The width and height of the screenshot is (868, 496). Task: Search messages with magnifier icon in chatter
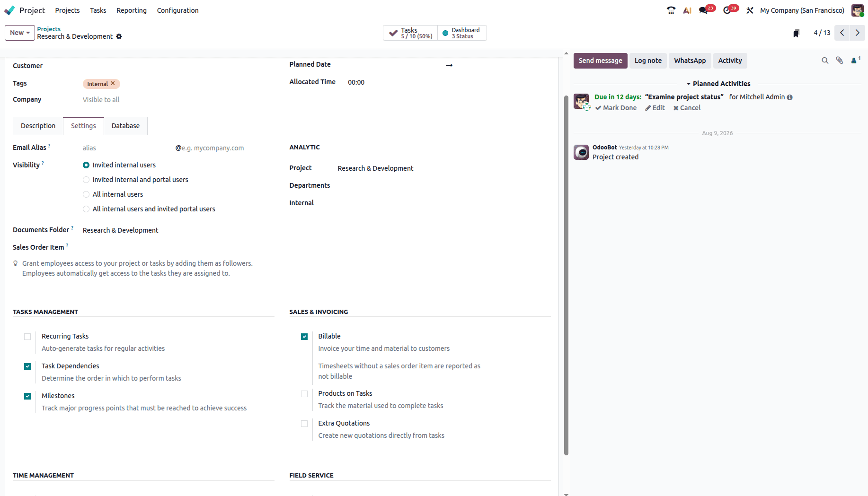tap(825, 61)
